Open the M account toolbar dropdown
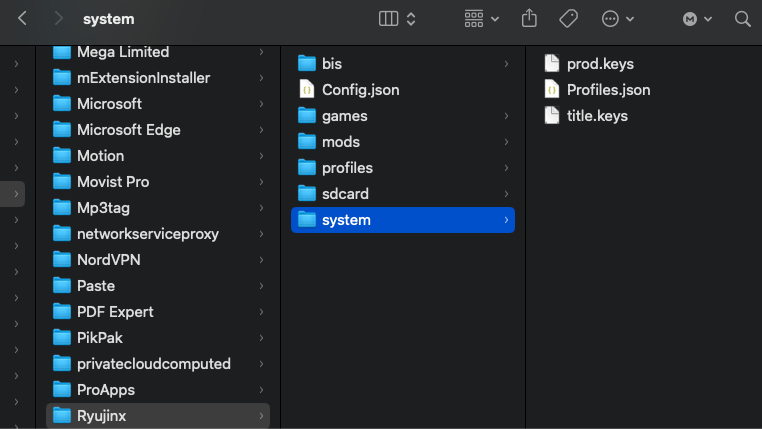 pyautogui.click(x=697, y=19)
